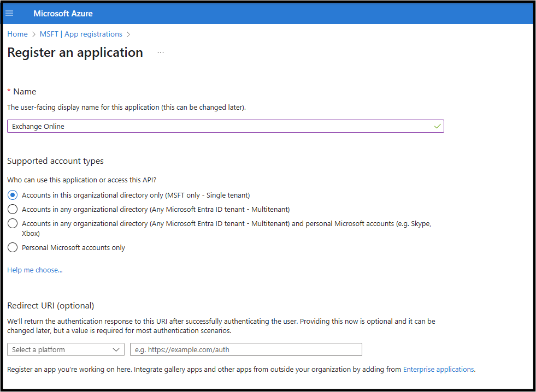Select the multitenant account type option
Viewport: 536px width, 392px height.
pyautogui.click(x=12, y=209)
